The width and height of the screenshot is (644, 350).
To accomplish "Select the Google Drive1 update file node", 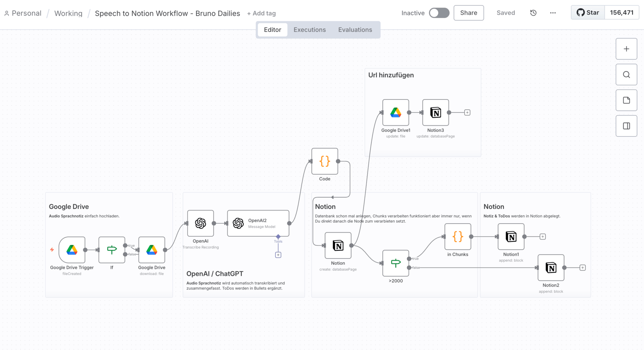I will pyautogui.click(x=396, y=112).
